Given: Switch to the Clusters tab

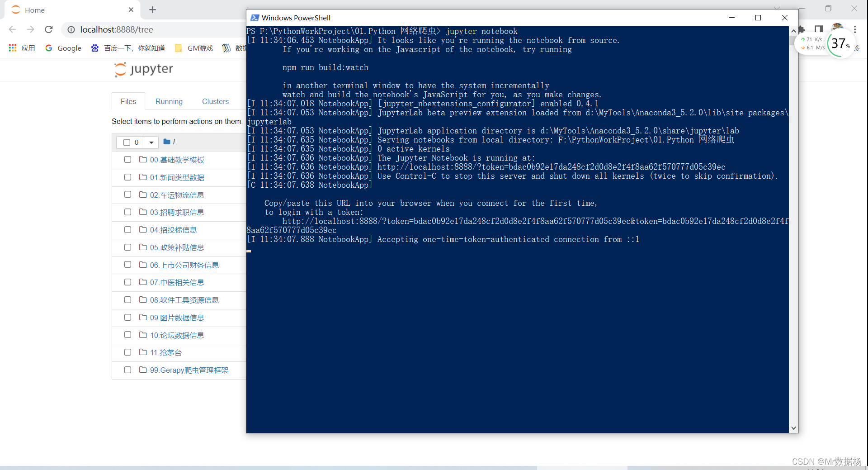Looking at the screenshot, I should point(215,101).
